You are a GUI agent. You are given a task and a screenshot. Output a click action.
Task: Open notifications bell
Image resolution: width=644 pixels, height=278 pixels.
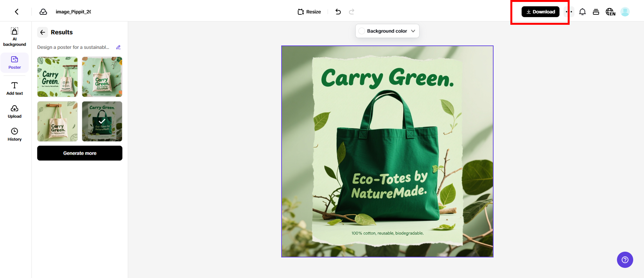pyautogui.click(x=582, y=12)
